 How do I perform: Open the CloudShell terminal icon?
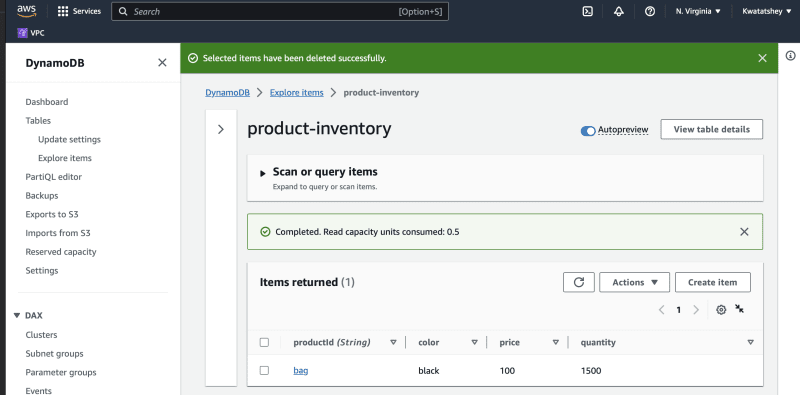[x=588, y=11]
